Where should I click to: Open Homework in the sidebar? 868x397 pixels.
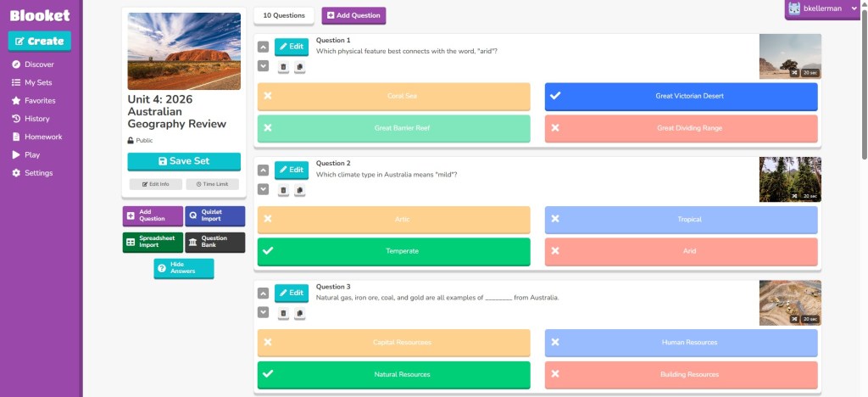42,137
